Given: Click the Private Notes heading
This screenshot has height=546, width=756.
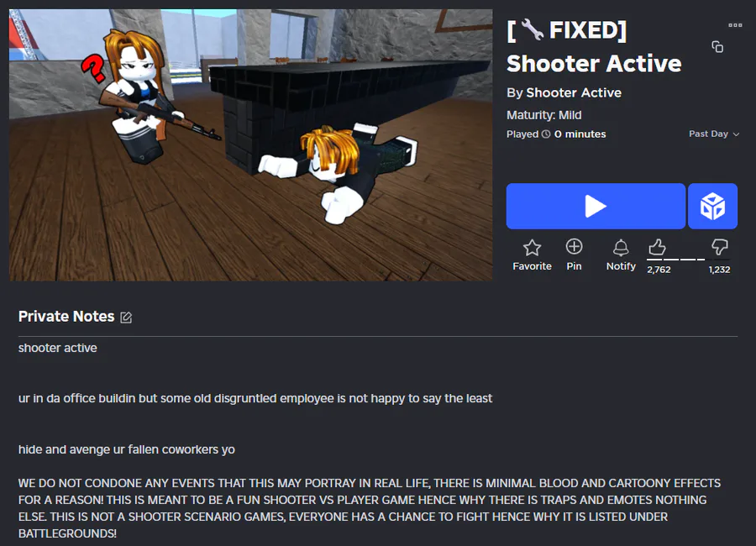Looking at the screenshot, I should pos(66,317).
